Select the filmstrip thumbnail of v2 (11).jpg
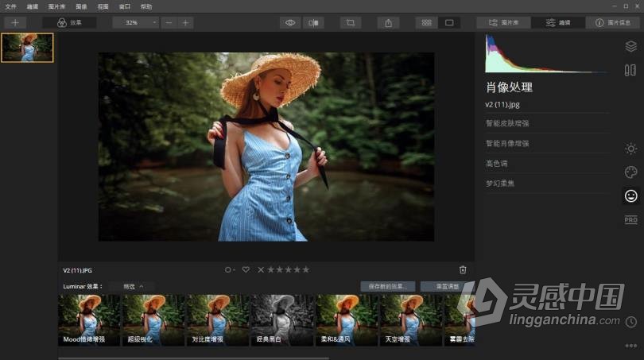Screen dimensions: 644x360 click(x=27, y=48)
